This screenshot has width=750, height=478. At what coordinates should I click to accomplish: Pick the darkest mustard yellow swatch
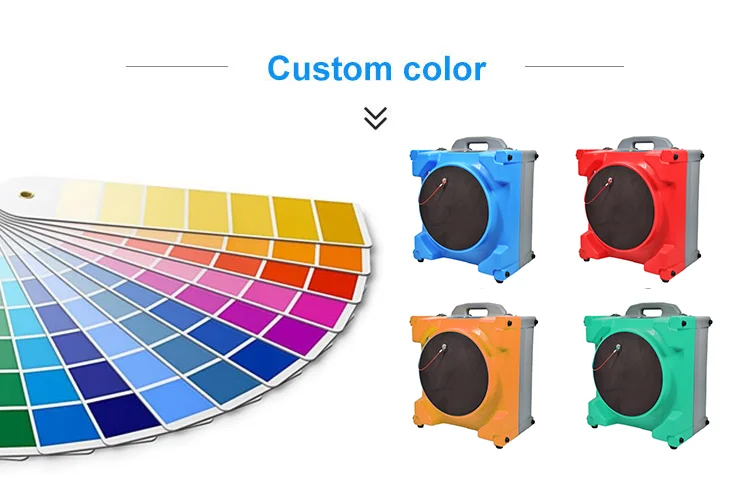339,222
